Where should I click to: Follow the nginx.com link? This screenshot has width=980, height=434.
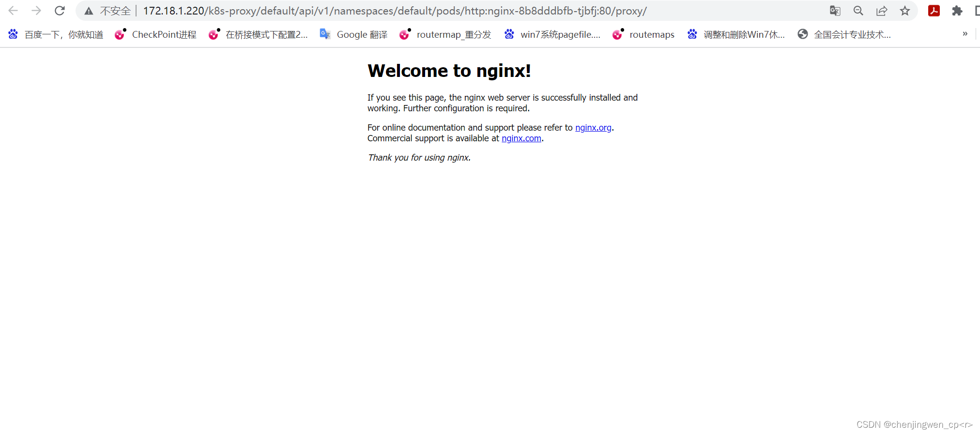point(521,138)
